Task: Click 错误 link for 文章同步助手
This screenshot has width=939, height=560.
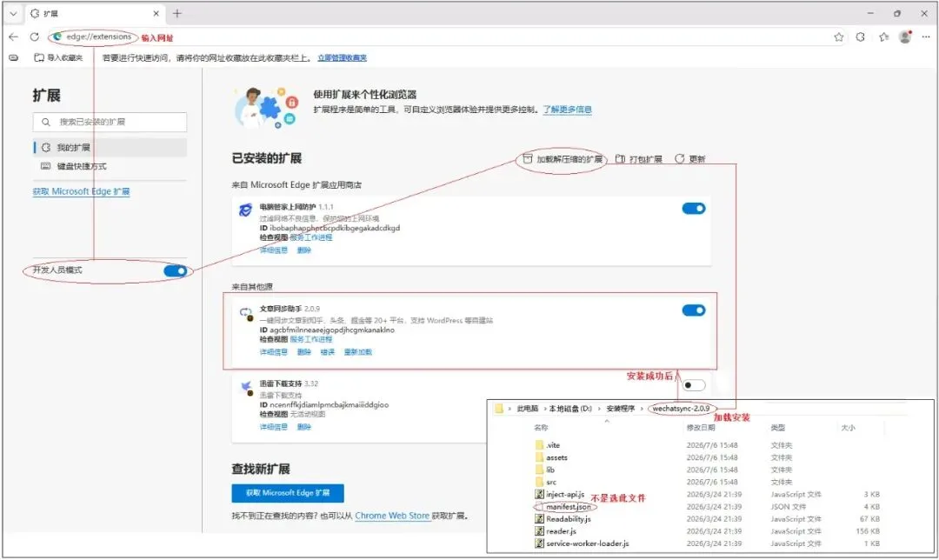Action: click(x=328, y=352)
